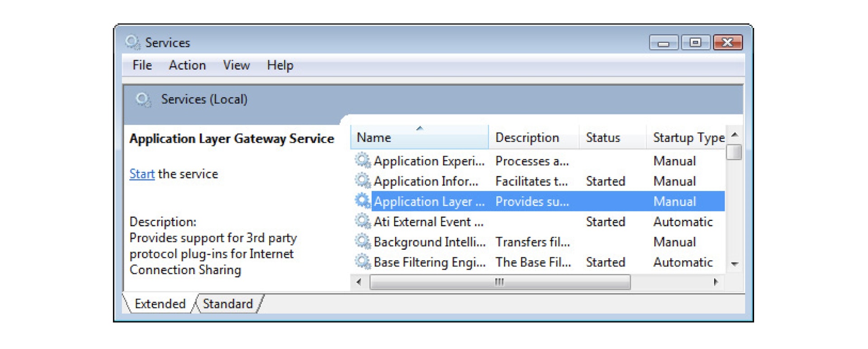
Task: Open the Help menu
Action: 280,65
